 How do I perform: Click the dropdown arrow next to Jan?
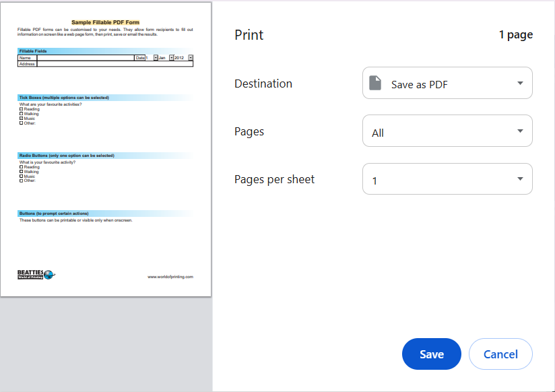[x=172, y=58]
